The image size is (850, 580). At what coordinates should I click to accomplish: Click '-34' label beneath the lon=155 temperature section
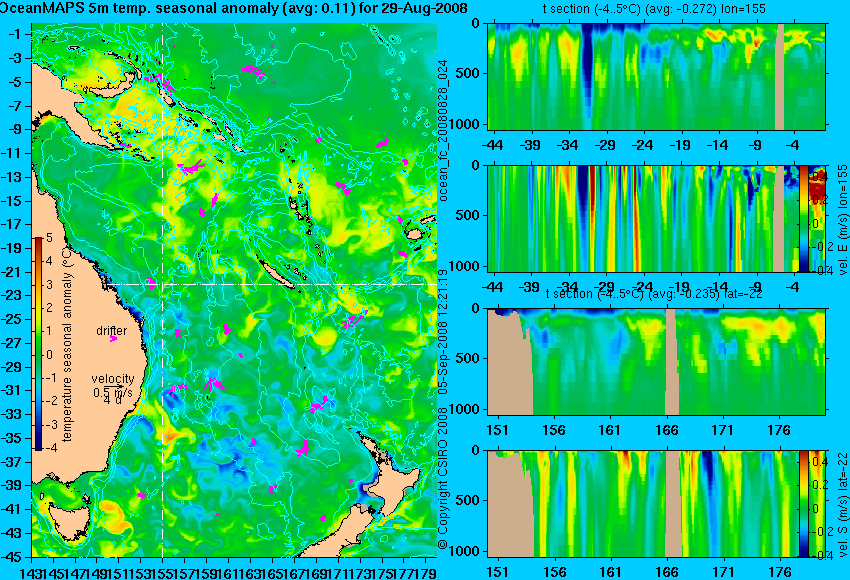pyautogui.click(x=569, y=145)
